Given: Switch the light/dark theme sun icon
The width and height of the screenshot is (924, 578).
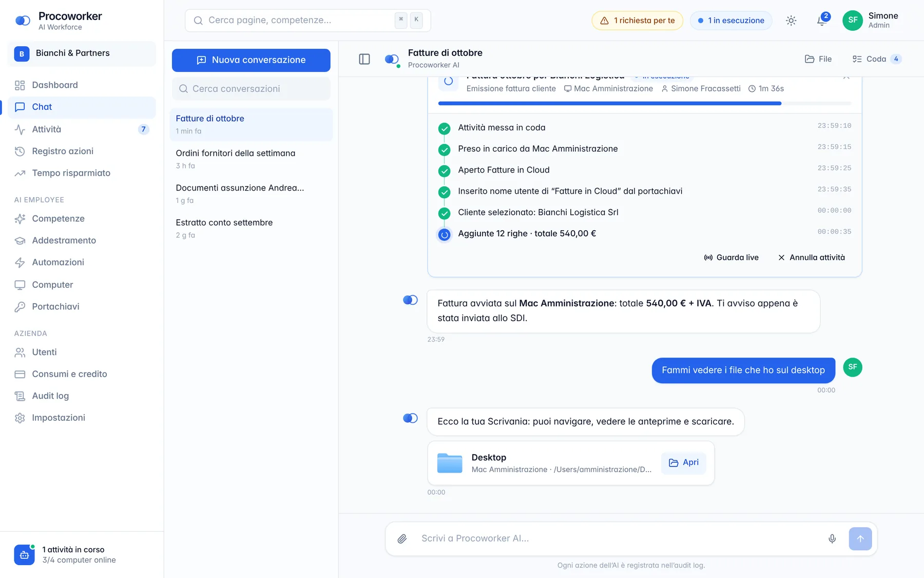Looking at the screenshot, I should [x=791, y=21].
